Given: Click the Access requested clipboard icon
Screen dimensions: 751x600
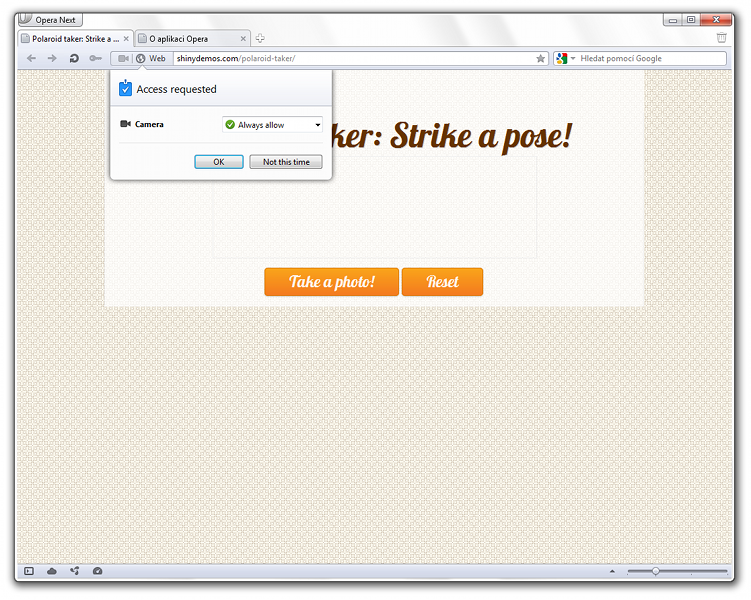Looking at the screenshot, I should coord(125,89).
